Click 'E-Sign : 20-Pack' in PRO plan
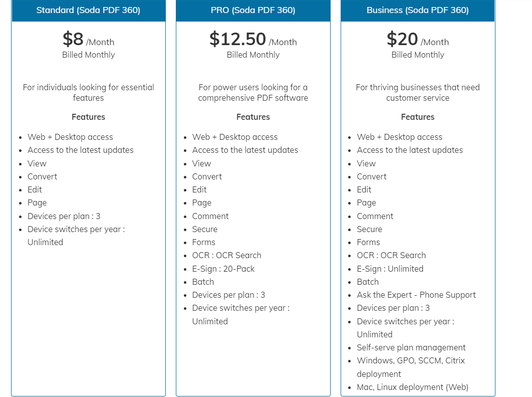Image resolution: width=532 pixels, height=397 pixels. pyautogui.click(x=223, y=269)
